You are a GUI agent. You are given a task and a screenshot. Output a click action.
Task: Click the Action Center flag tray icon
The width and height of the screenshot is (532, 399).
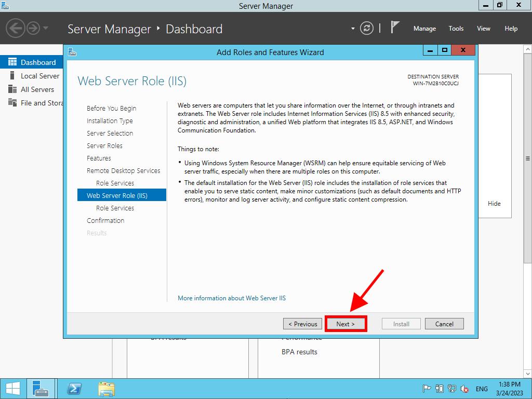pyautogui.click(x=427, y=389)
